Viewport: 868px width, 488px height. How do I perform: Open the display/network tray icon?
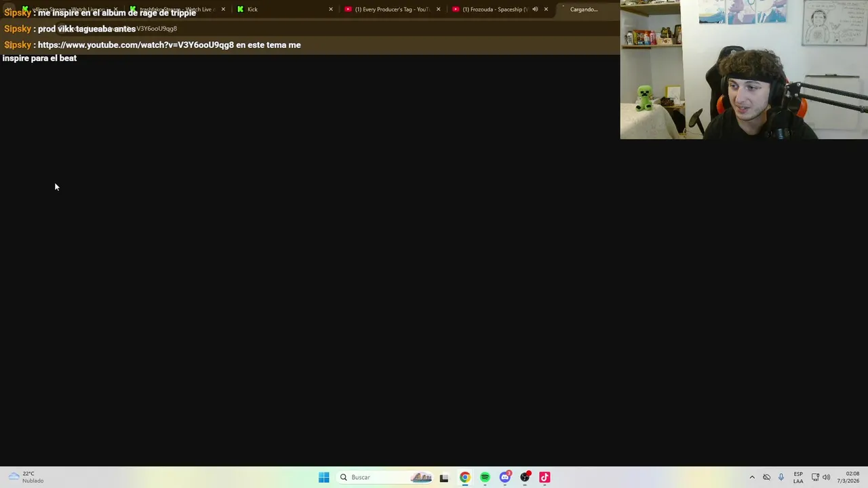coord(815,477)
